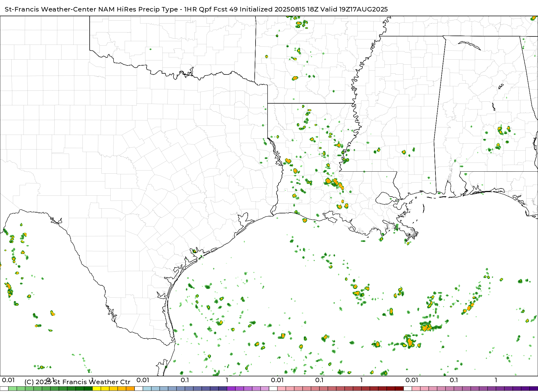538x392 pixels.
Task: Select the darkest green swatch before the yellow range
Action: point(88,389)
